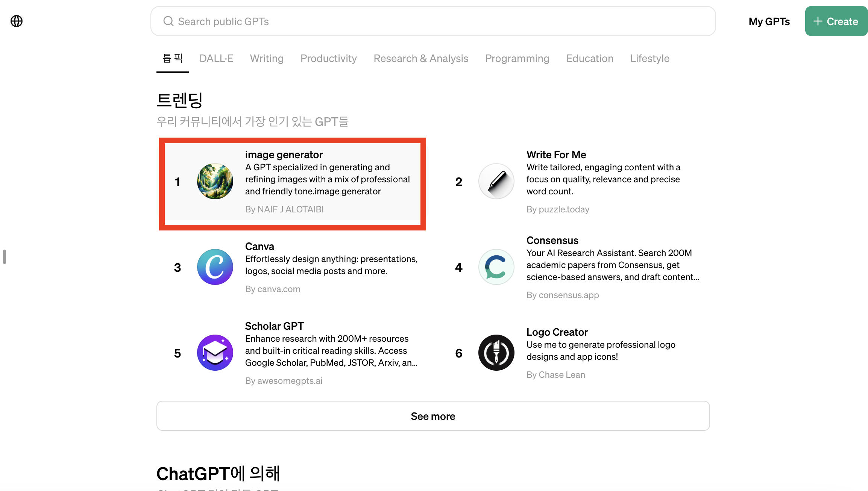Screen dimensions: 868x491
Task: Open the Programming tab
Action: [x=517, y=59]
